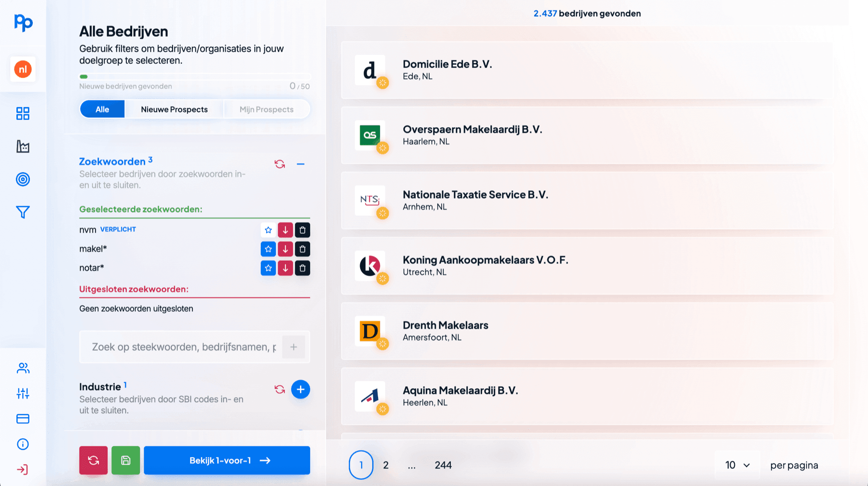
Task: Delete the nvm keyword with trash icon
Action: click(302, 230)
